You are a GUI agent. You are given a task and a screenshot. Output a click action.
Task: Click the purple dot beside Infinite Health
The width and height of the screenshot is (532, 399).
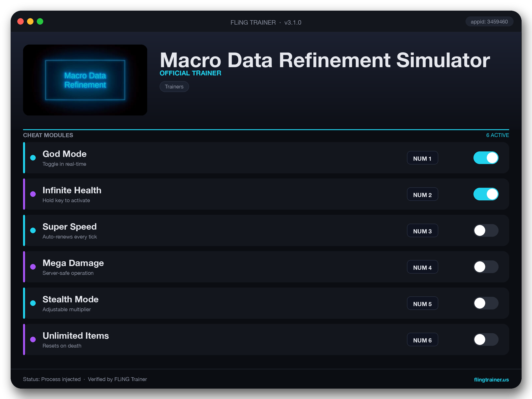point(33,194)
